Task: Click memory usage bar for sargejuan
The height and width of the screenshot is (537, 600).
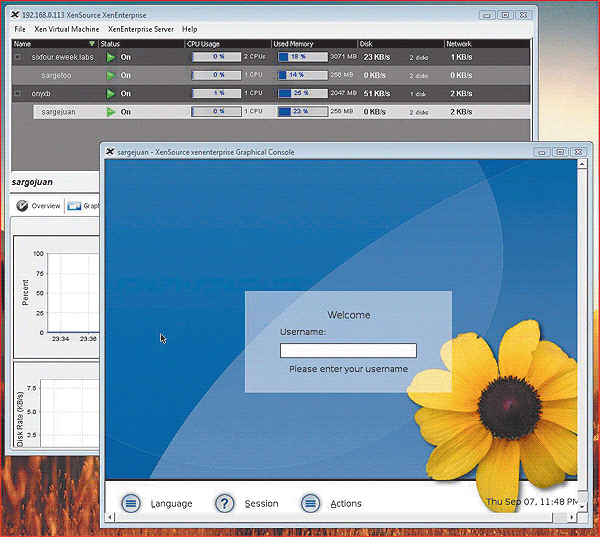Action: (x=303, y=111)
